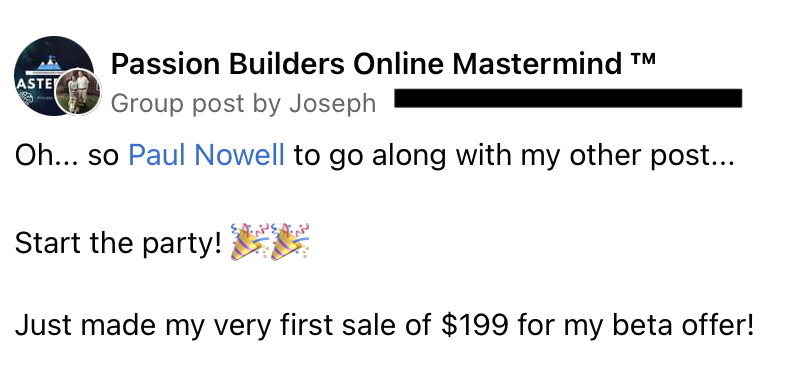Click the "Start the party!" text
The height and width of the screenshot is (368, 796).
point(118,244)
